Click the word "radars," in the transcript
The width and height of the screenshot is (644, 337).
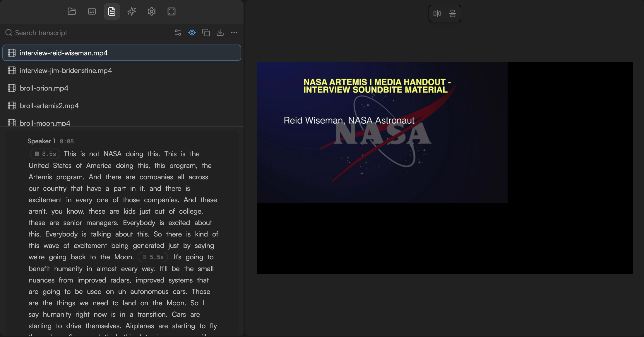click(121, 280)
